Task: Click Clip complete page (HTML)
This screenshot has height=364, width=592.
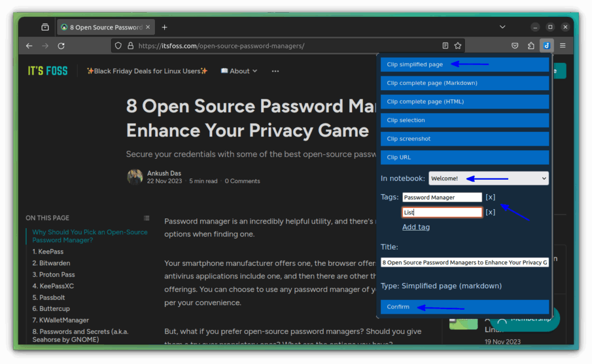Action: tap(465, 102)
